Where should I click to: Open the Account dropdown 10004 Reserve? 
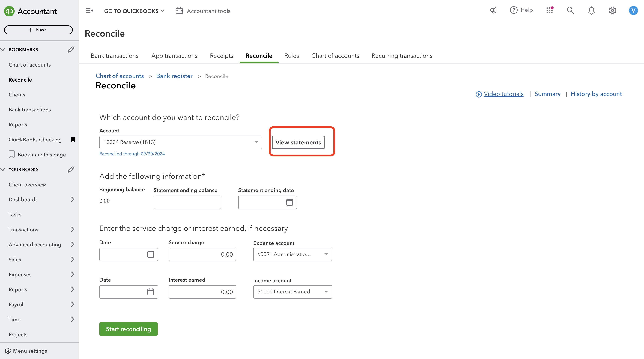tap(180, 142)
